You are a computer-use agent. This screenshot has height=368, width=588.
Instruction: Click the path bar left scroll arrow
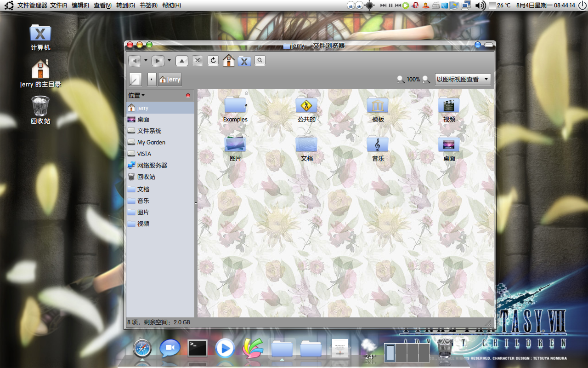click(x=152, y=79)
